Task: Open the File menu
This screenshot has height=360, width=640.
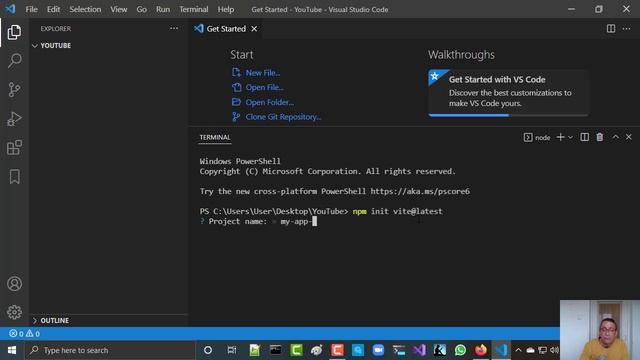Action: [x=31, y=9]
